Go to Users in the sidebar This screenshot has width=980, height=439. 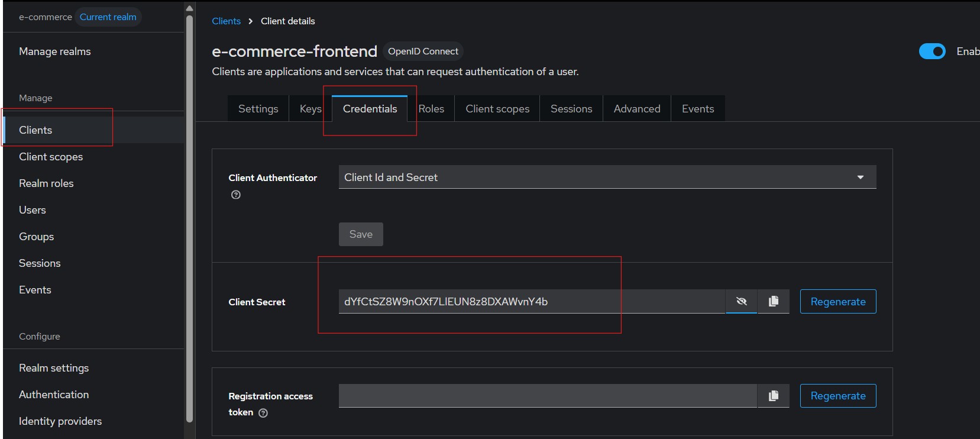click(33, 210)
